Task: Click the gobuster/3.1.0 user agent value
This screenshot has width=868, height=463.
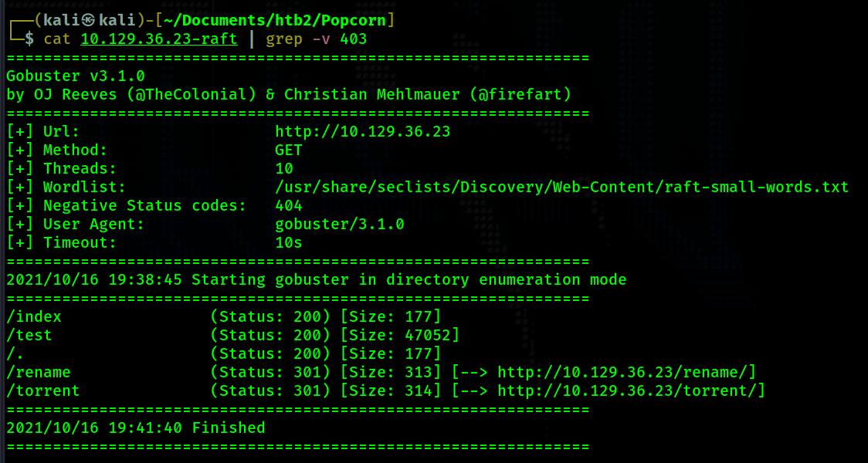Action: point(339,225)
